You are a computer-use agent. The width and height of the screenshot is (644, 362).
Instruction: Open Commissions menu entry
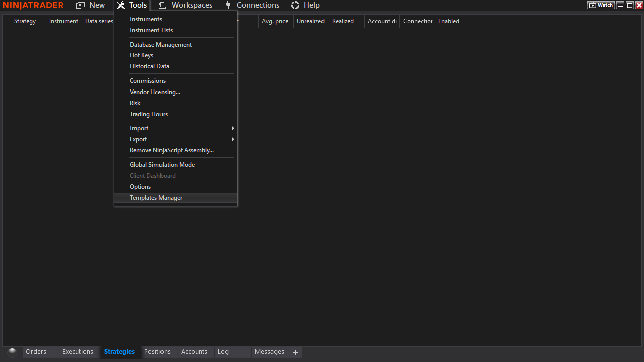[176, 81]
